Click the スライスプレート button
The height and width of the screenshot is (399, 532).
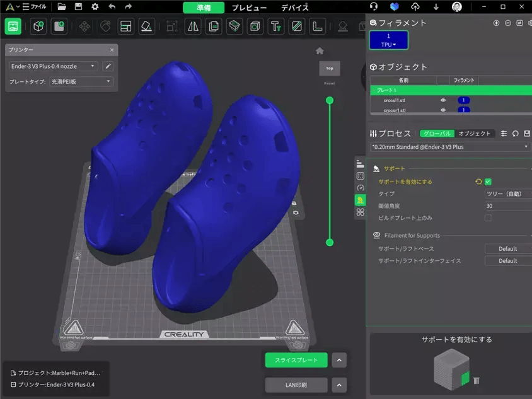tap(296, 359)
